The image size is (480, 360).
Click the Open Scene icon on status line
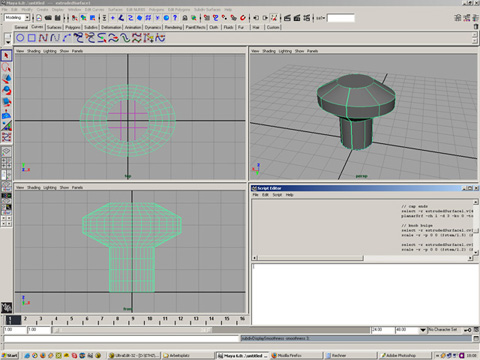coord(48,18)
